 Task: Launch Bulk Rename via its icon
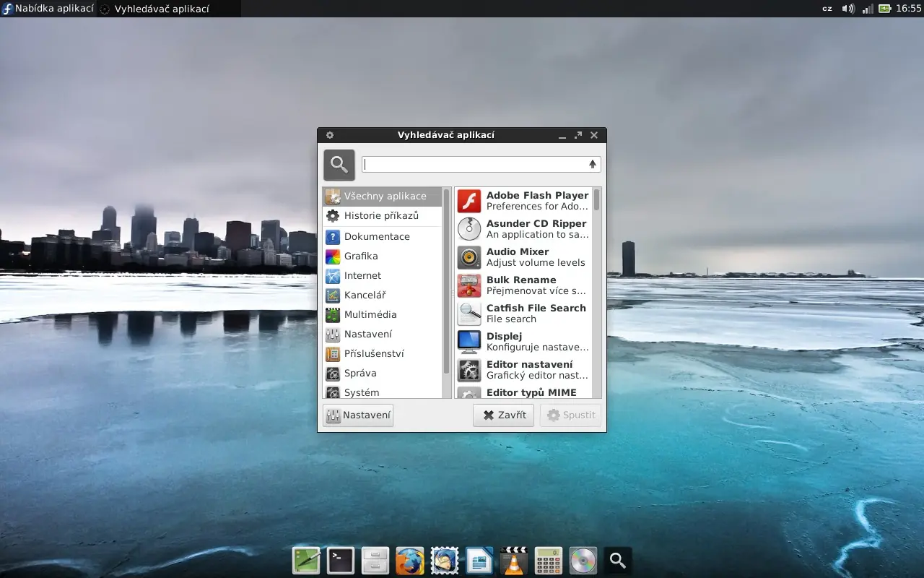pyautogui.click(x=469, y=285)
